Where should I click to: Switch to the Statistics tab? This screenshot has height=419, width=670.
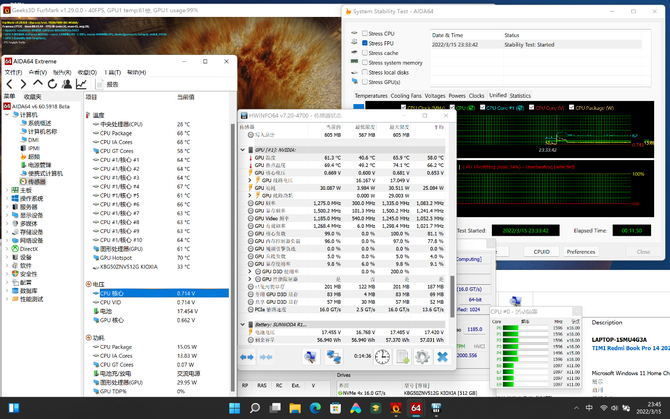(x=520, y=95)
